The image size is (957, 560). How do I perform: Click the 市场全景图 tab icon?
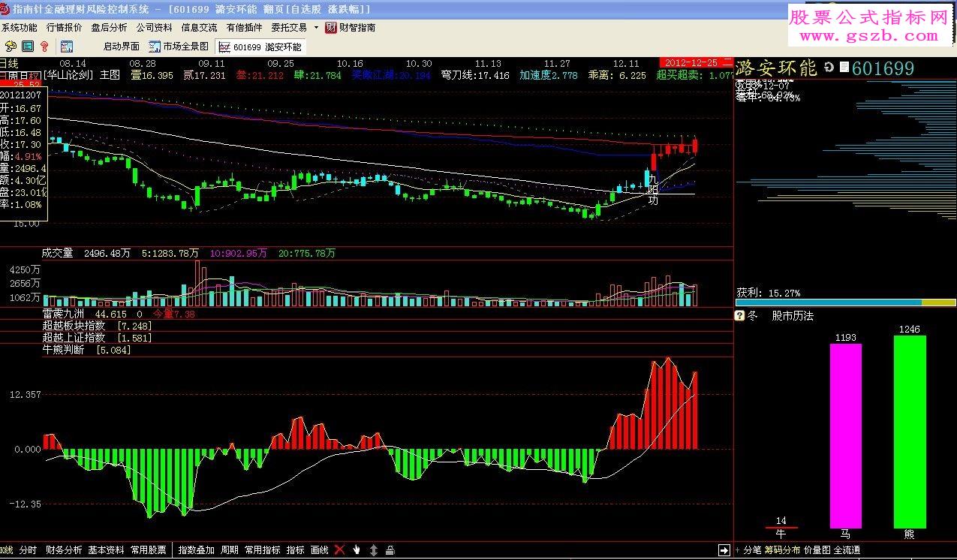155,47
